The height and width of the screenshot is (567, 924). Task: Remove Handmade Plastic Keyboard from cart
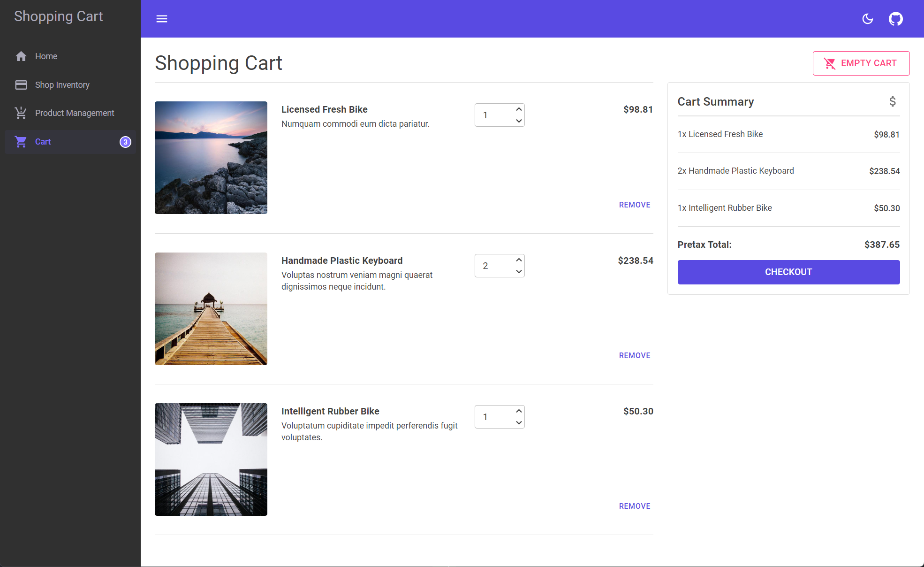point(635,355)
